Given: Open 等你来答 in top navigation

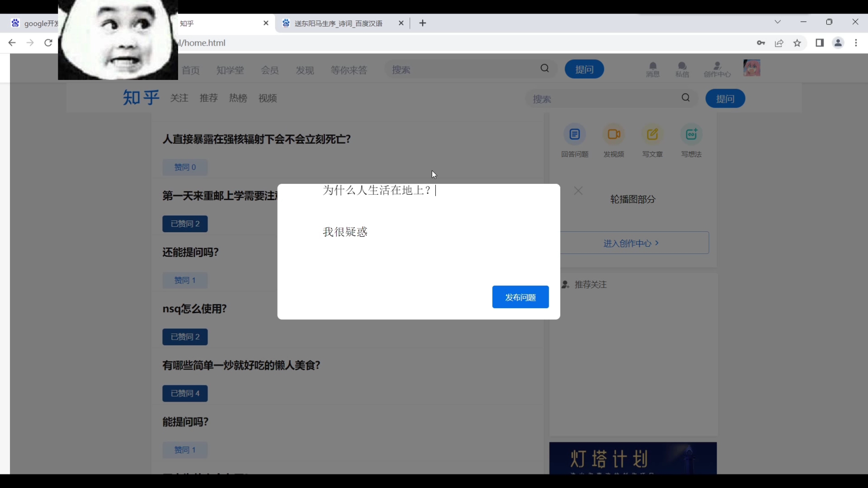Looking at the screenshot, I should (x=349, y=70).
